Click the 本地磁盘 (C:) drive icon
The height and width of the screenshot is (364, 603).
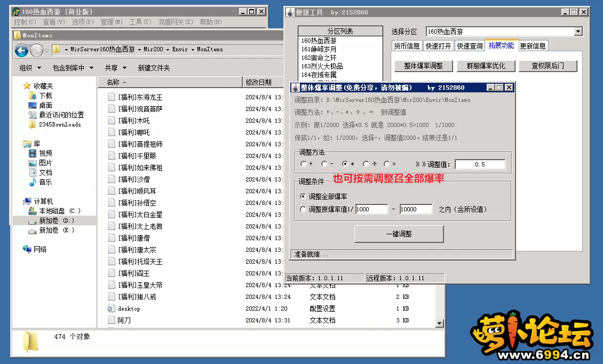(33, 211)
